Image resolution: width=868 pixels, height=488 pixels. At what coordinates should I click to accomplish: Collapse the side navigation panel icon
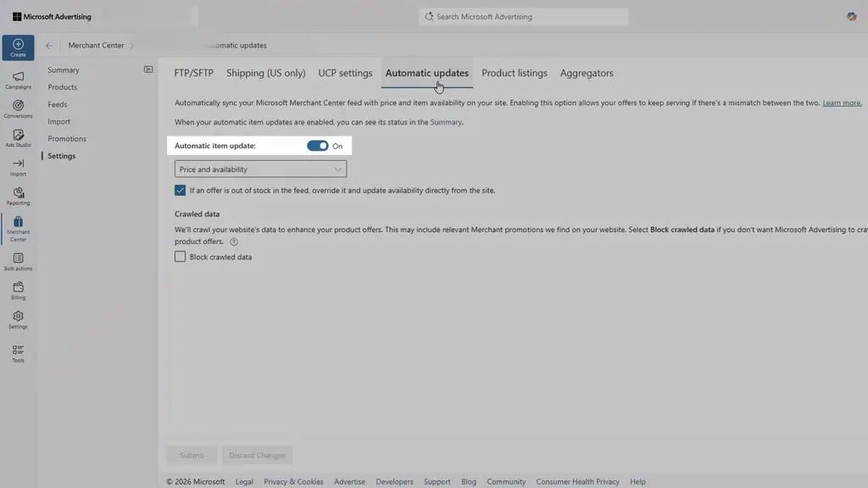click(148, 69)
